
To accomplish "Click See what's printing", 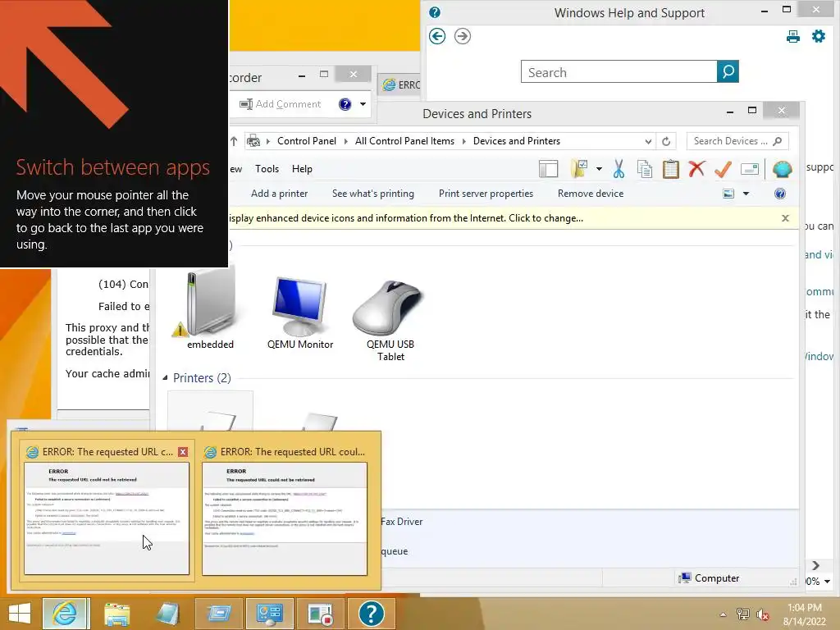I will 373,194.
